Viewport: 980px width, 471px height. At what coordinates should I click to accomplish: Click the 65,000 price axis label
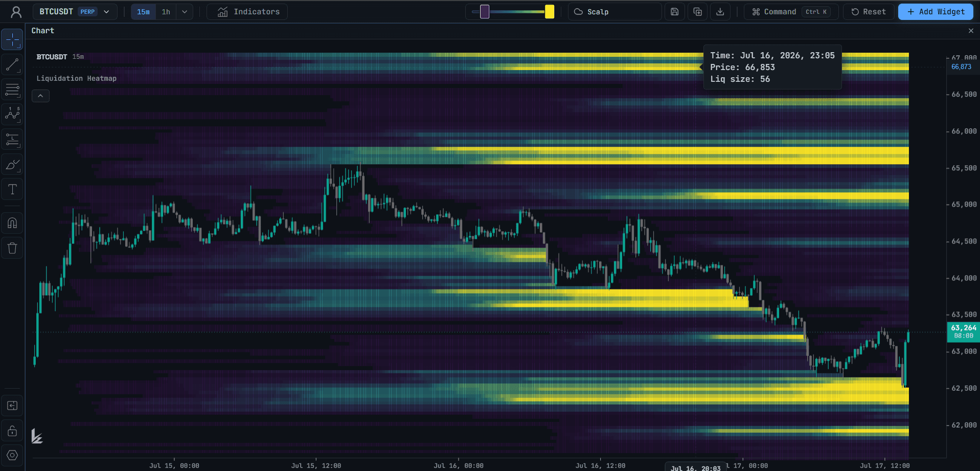[x=964, y=205]
